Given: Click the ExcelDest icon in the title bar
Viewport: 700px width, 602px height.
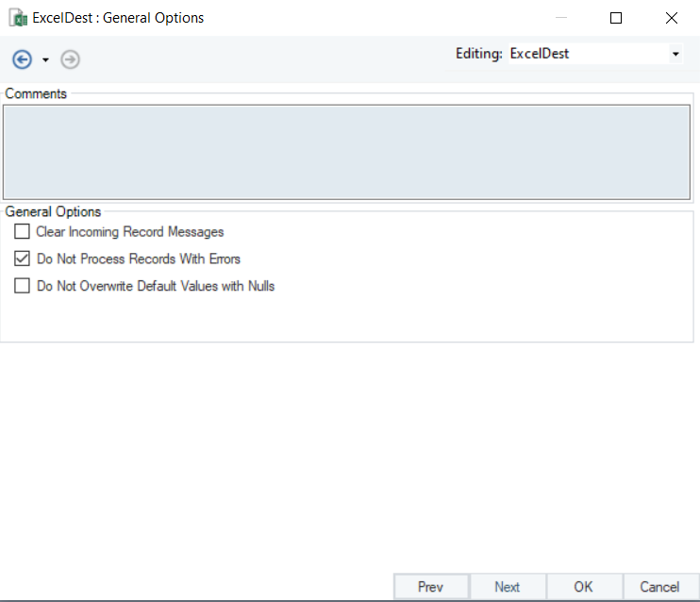Looking at the screenshot, I should tap(17, 18).
